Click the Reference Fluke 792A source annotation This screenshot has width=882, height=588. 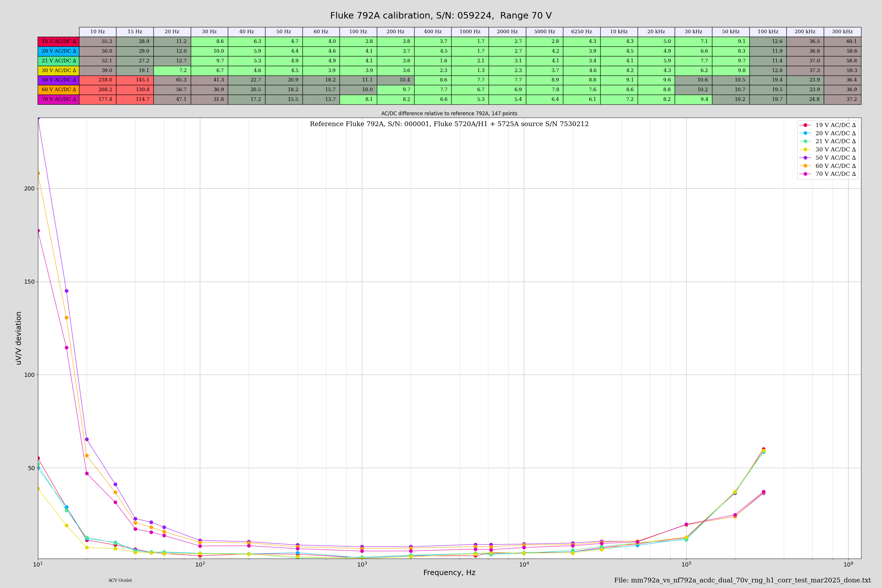(x=449, y=124)
